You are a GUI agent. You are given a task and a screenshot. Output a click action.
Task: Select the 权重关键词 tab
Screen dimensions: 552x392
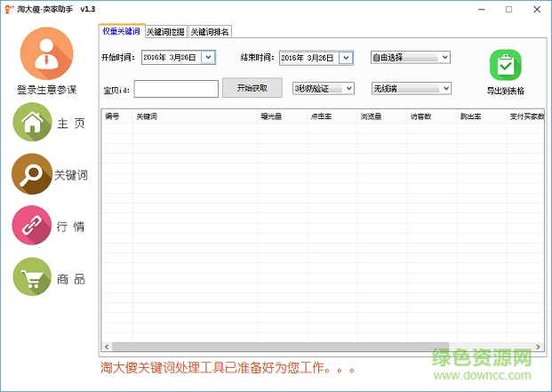click(x=121, y=31)
